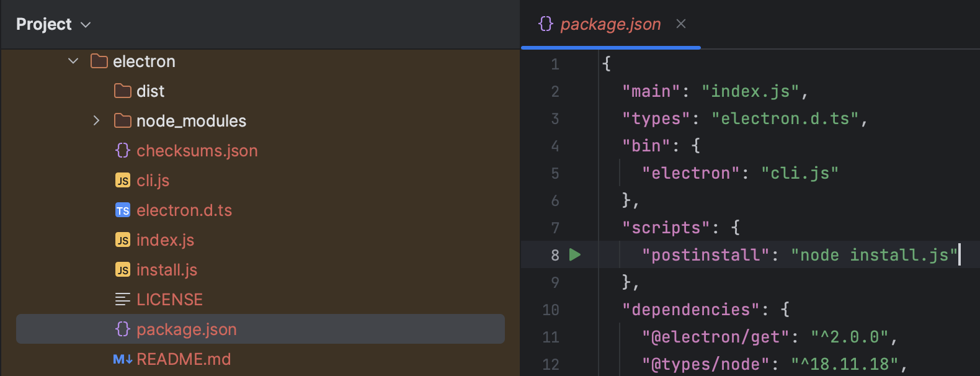Open the Project view dropdown
The image size is (980, 376).
(x=53, y=24)
